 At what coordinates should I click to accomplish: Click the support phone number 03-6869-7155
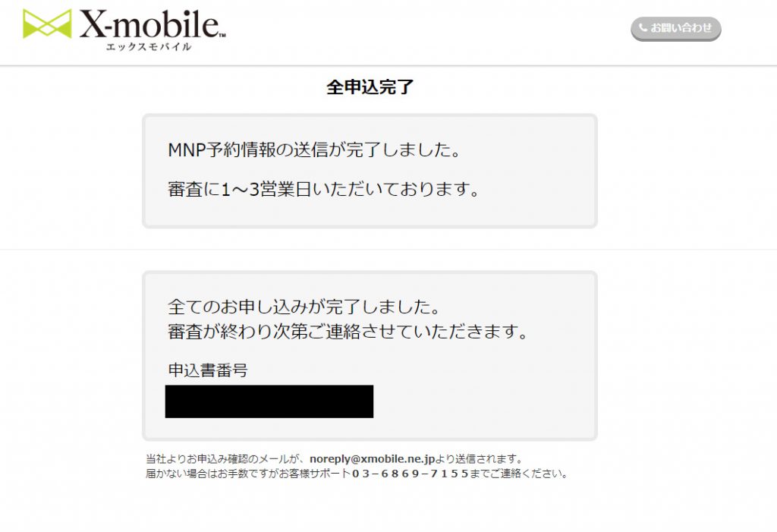[x=411, y=474]
